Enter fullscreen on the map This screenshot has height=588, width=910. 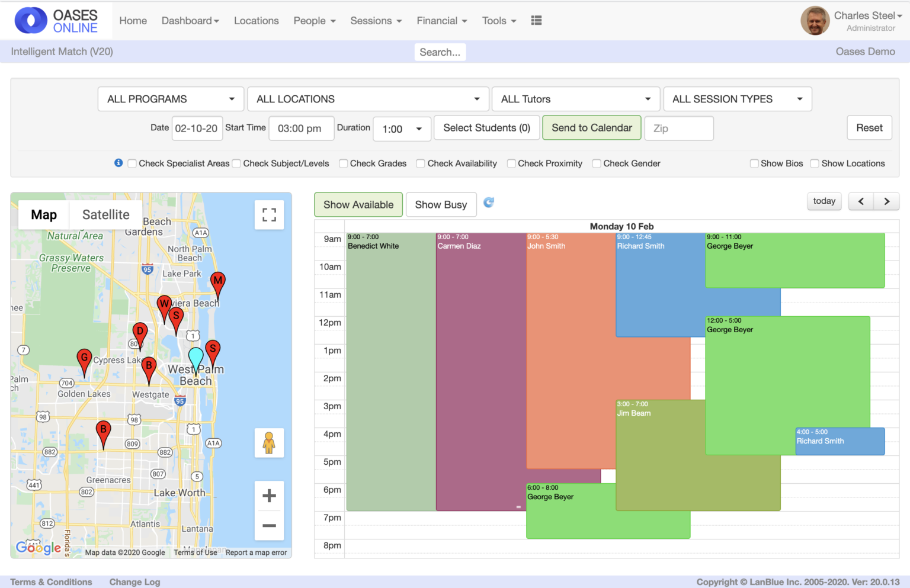[x=269, y=215]
